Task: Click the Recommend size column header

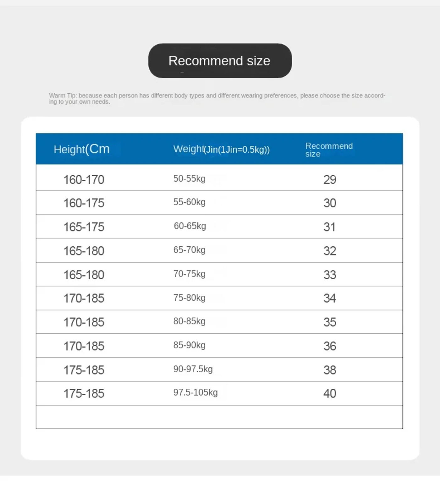Action: 329,150
